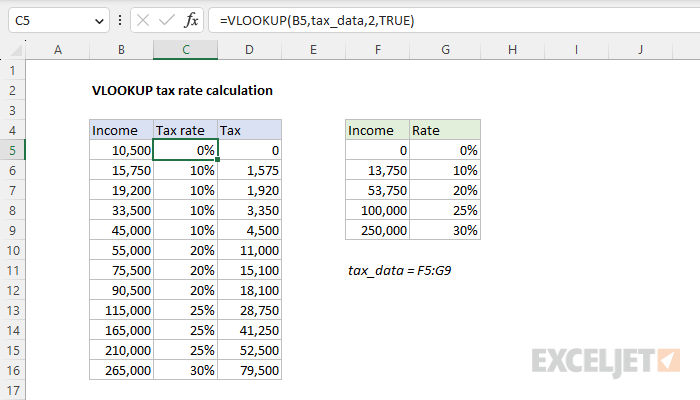Select column I header
Viewport: 700px width, 400px height.
576,50
